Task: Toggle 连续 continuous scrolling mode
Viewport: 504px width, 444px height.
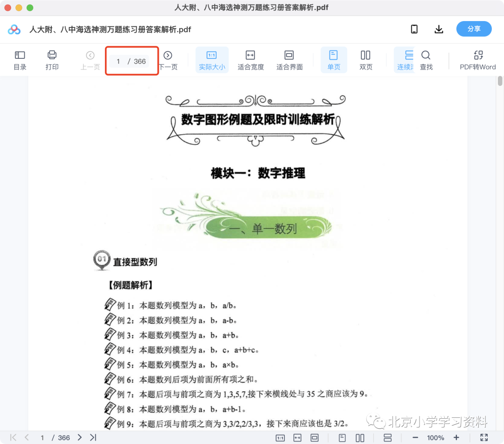Action: (x=405, y=60)
